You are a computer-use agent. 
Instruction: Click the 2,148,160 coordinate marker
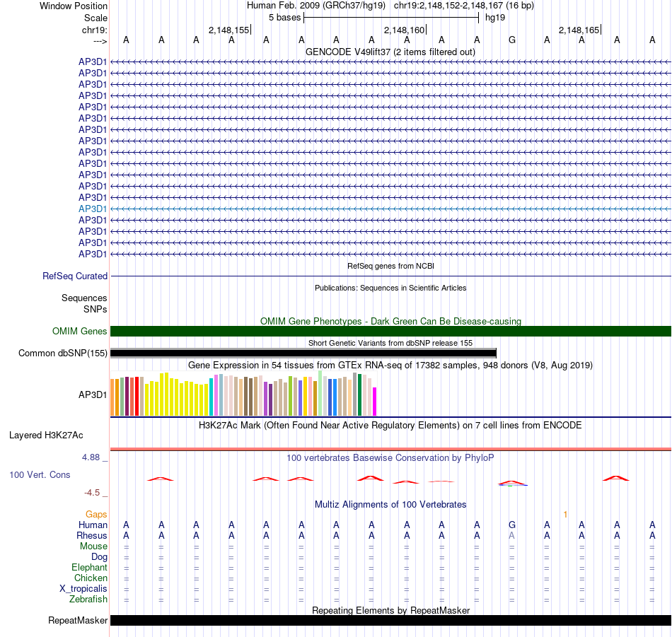pyautogui.click(x=404, y=30)
